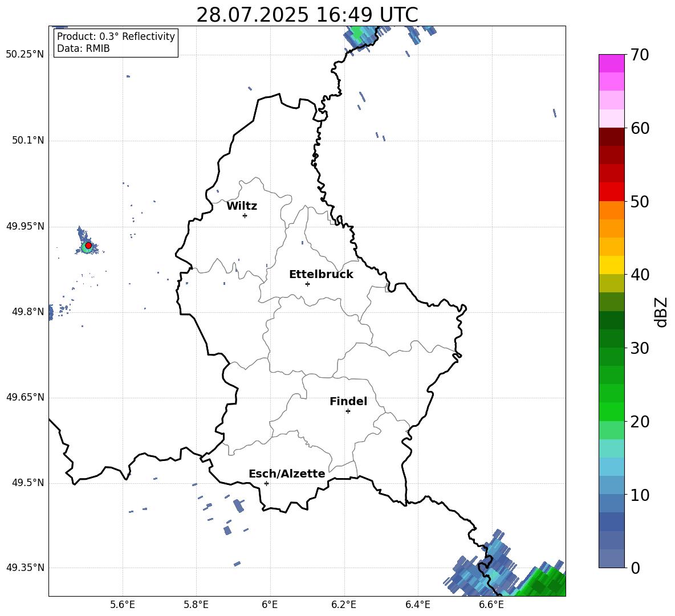Viewport: 675px width, 616px height.
Task: Click the red dot radar marker
Action: click(x=88, y=246)
